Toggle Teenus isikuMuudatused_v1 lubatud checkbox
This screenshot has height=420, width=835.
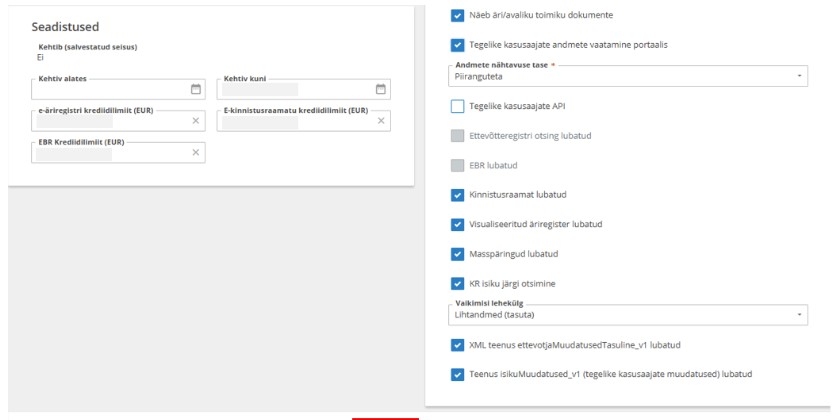tap(457, 374)
